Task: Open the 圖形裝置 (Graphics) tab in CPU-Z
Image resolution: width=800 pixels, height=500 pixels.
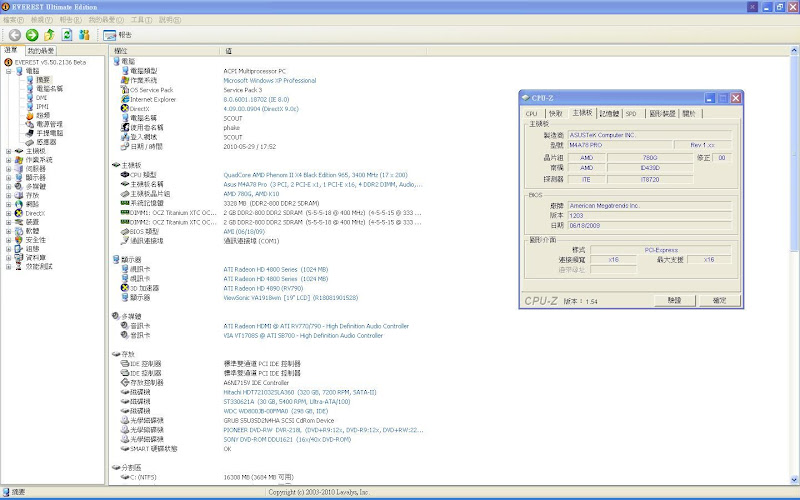Action: [662, 113]
